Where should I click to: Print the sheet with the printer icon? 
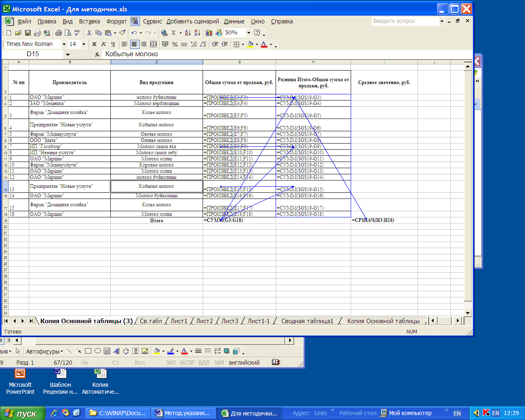pyautogui.click(x=59, y=33)
